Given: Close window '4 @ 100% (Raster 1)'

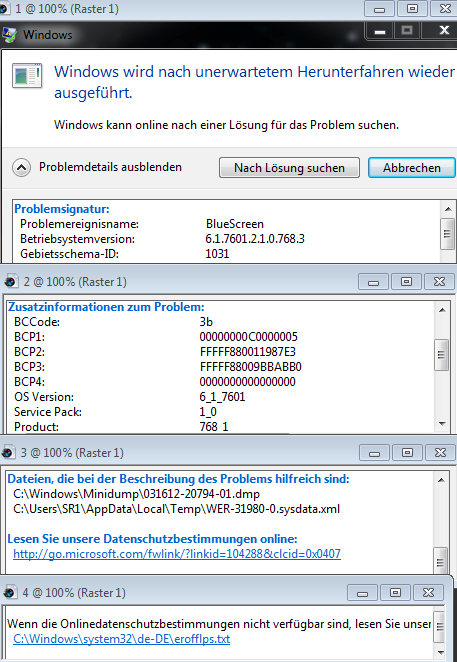Looking at the screenshot, I should coord(428,593).
